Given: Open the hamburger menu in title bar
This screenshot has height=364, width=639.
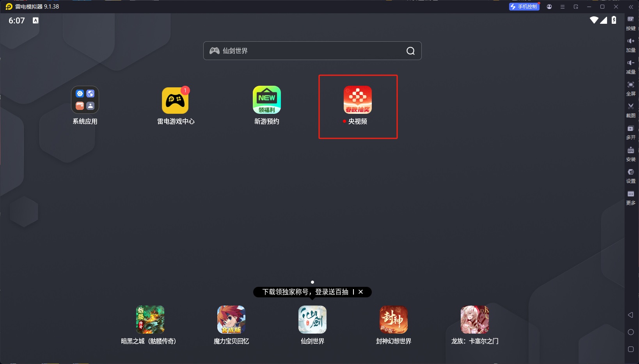Looking at the screenshot, I should pyautogui.click(x=562, y=7).
